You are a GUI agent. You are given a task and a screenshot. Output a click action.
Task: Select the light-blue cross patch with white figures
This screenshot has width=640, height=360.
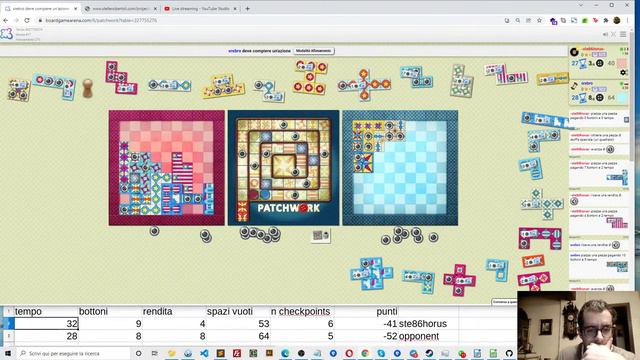[371, 273]
